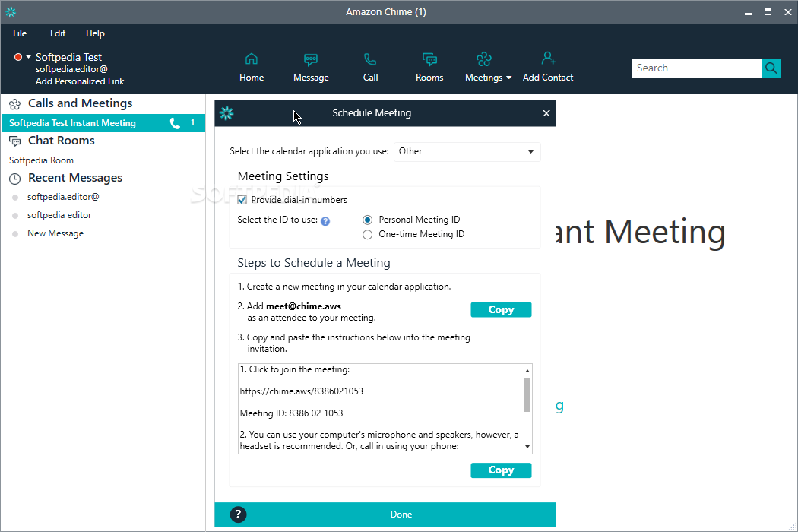Click the Meetings toolbar icon

(x=484, y=59)
